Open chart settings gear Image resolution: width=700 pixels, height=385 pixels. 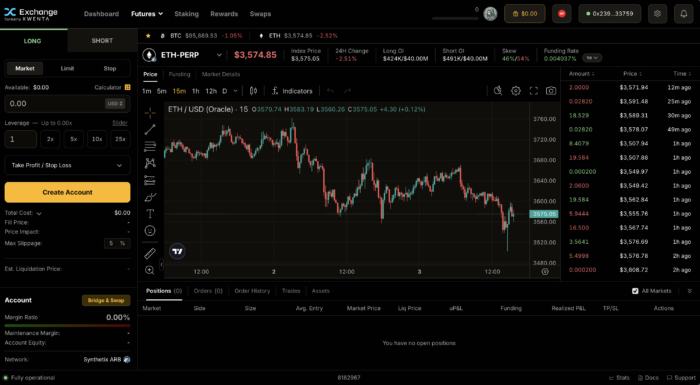(516, 91)
